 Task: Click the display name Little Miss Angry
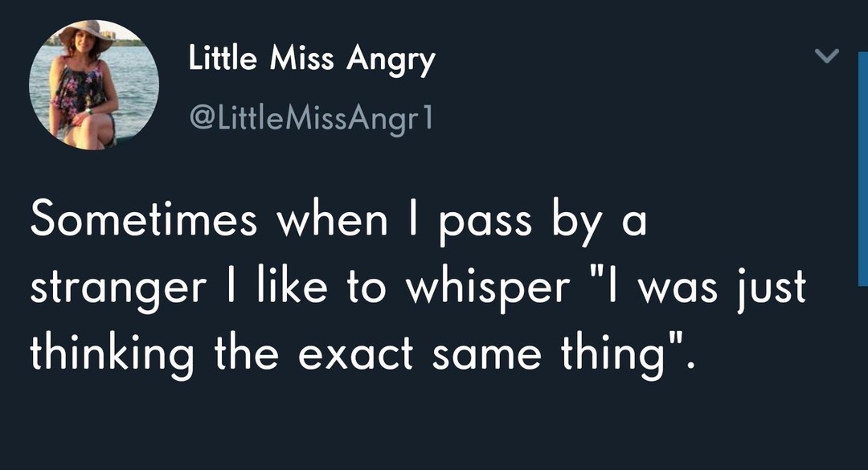pyautogui.click(x=312, y=57)
